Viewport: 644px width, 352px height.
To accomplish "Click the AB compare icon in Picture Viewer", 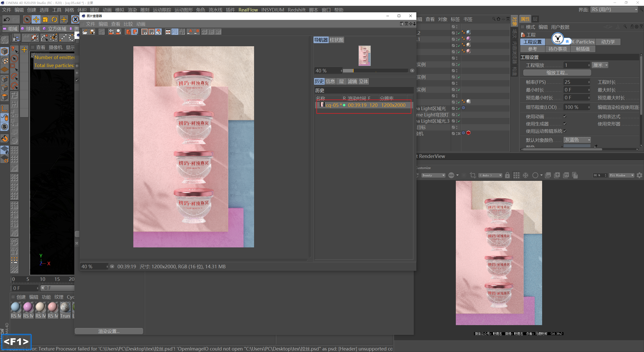I will (168, 32).
